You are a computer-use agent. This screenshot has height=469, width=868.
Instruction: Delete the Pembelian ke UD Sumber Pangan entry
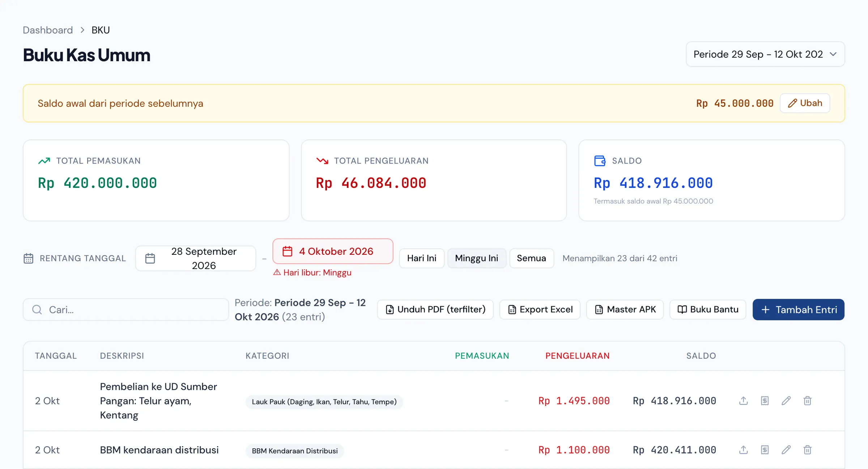(807, 401)
